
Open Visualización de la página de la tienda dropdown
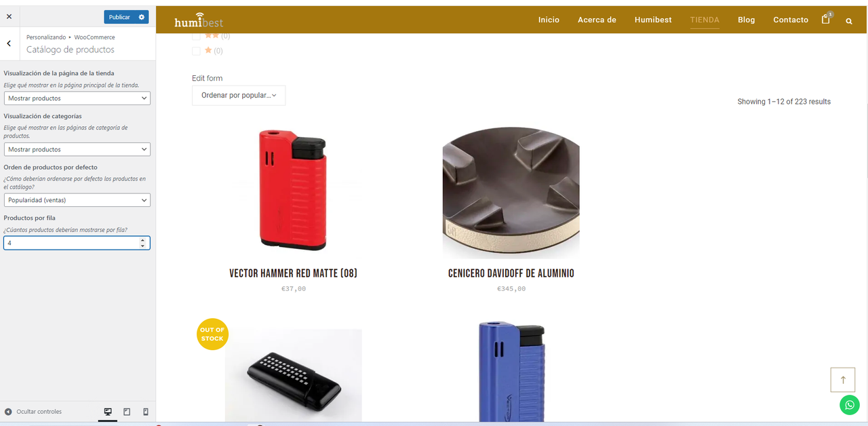(x=77, y=98)
